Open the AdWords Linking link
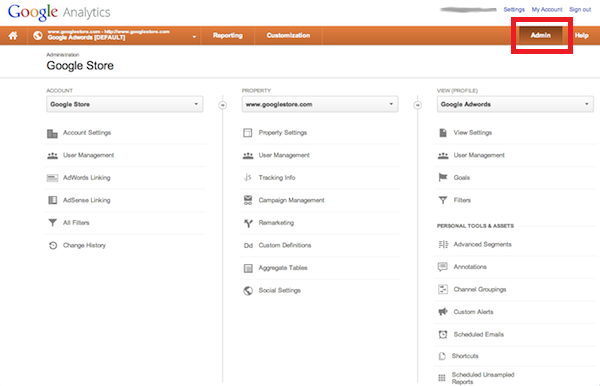Screen dimensions: 600x386 click(86, 178)
